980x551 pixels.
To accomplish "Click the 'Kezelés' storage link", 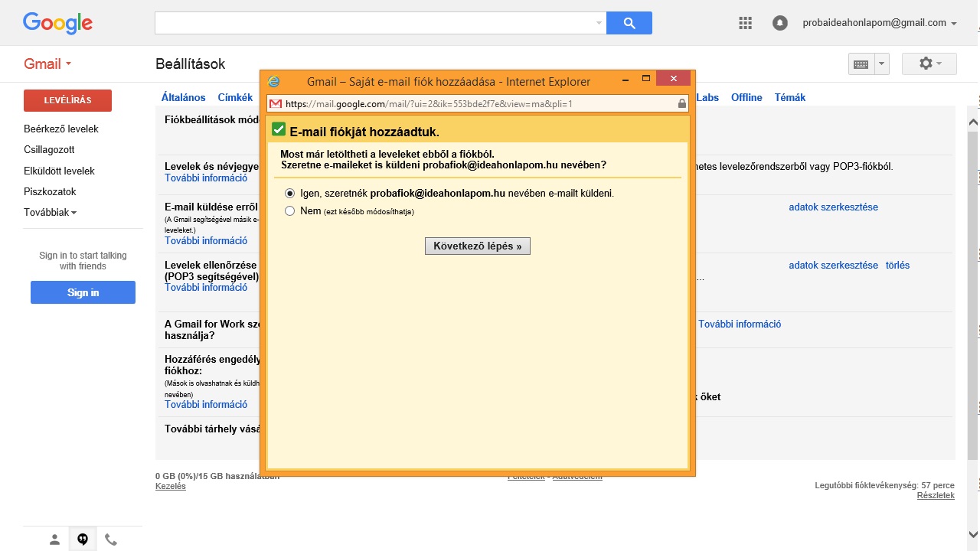I will click(x=171, y=486).
